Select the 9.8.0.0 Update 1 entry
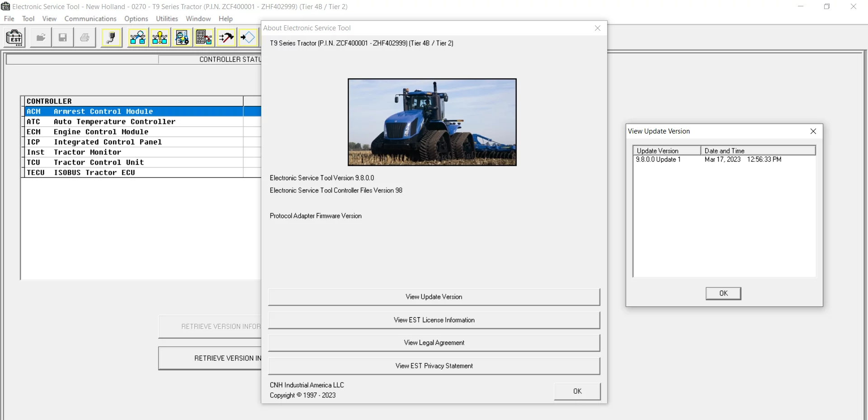The height and width of the screenshot is (420, 868). point(658,159)
